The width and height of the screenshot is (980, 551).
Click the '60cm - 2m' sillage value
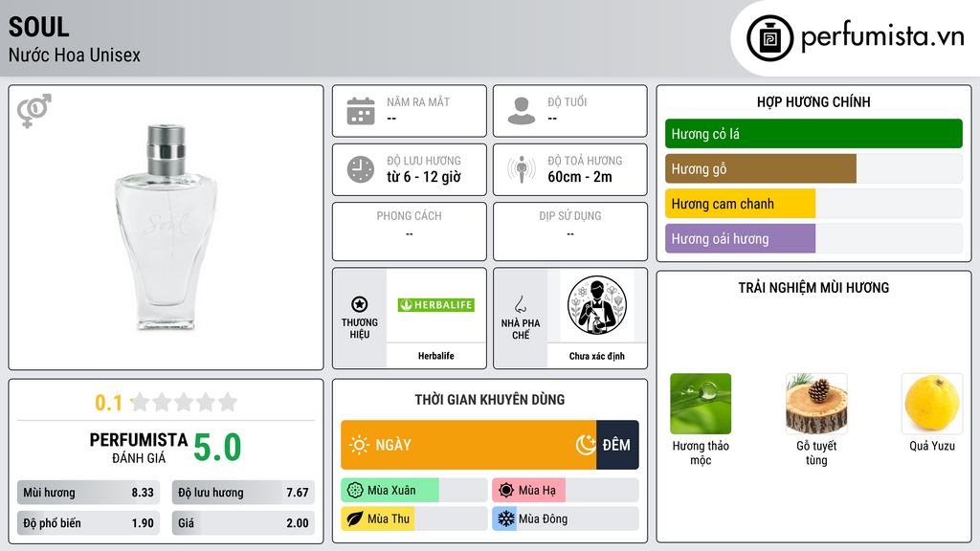(580, 177)
